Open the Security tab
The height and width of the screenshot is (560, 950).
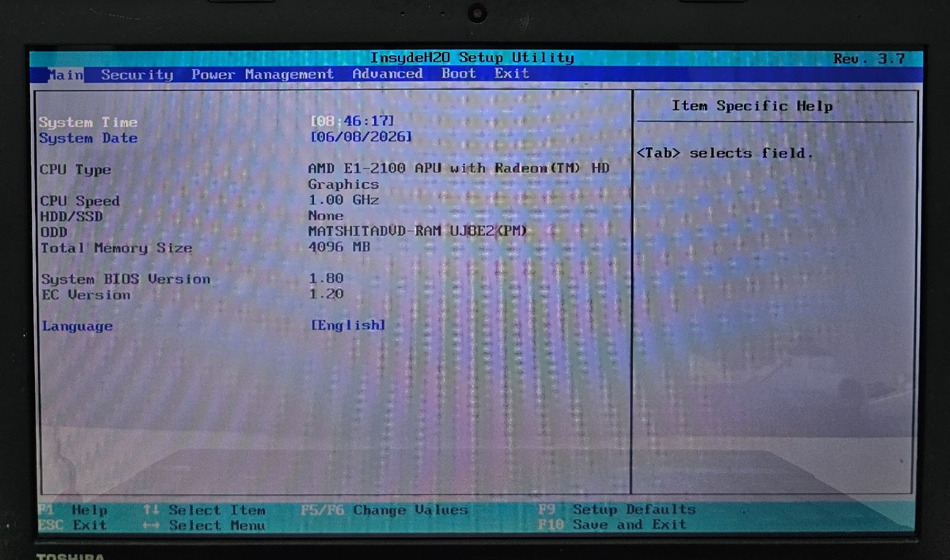click(x=137, y=75)
